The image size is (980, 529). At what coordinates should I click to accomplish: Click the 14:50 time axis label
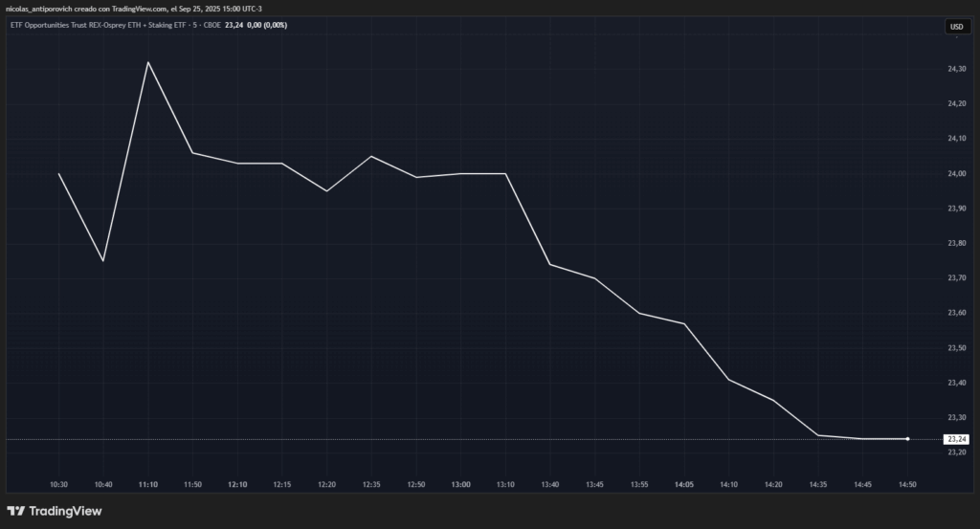pos(907,485)
